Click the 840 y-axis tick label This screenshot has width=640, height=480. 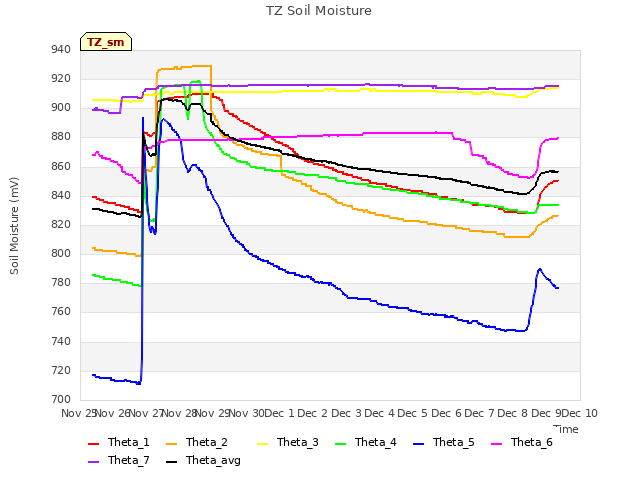click(x=61, y=196)
